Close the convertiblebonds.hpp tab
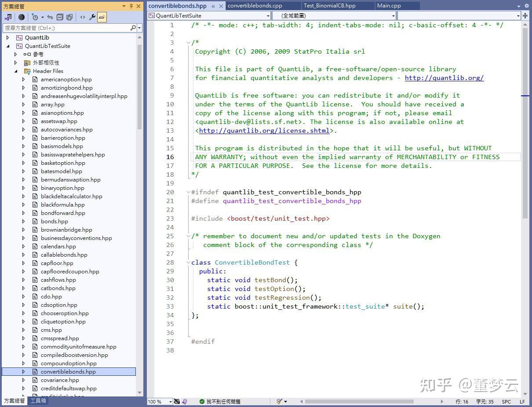Image resolution: width=532 pixels, height=407 pixels. click(x=221, y=6)
